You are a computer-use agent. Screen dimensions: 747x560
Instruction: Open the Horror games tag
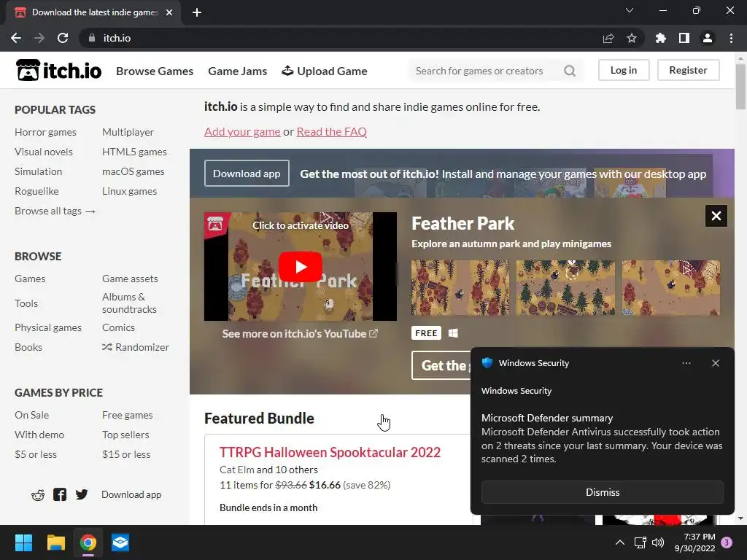[x=45, y=132]
